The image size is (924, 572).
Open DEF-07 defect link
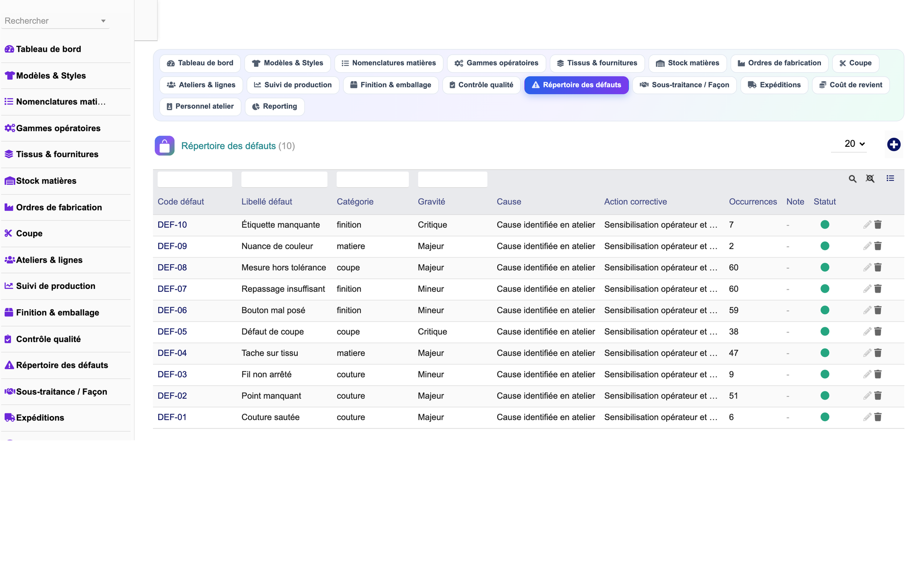click(x=172, y=289)
